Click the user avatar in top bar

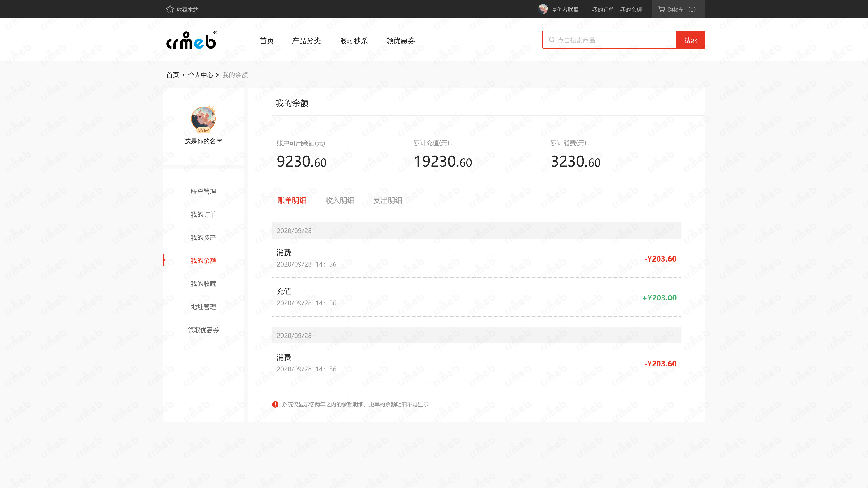pos(543,9)
